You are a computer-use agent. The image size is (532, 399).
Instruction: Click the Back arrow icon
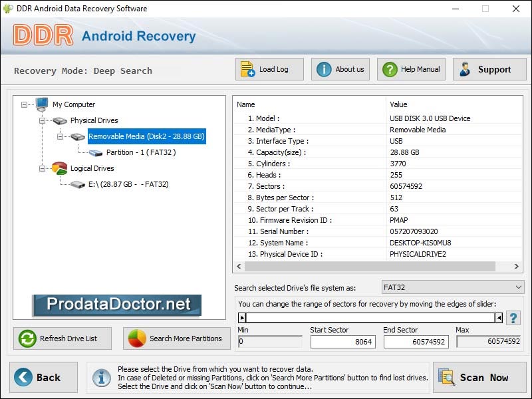click(x=24, y=377)
